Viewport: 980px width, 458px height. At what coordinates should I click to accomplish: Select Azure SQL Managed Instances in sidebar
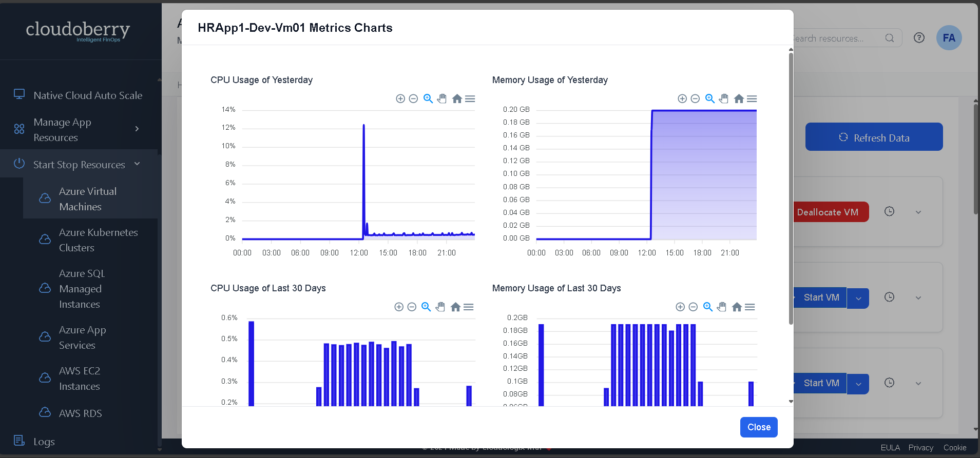90,289
